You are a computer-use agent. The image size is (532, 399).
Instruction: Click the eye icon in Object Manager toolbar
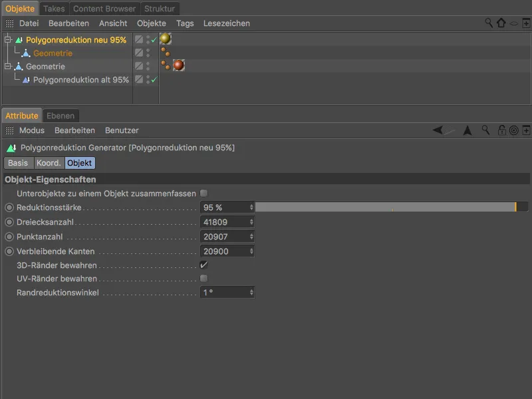tap(514, 23)
